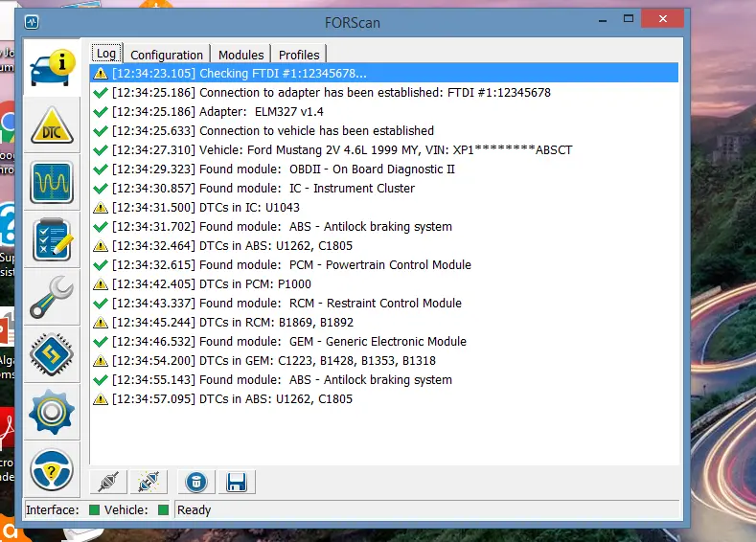This screenshot has width=756, height=542.
Task: Select the 'DTCs in IC: U1043' row
Action: click(384, 207)
